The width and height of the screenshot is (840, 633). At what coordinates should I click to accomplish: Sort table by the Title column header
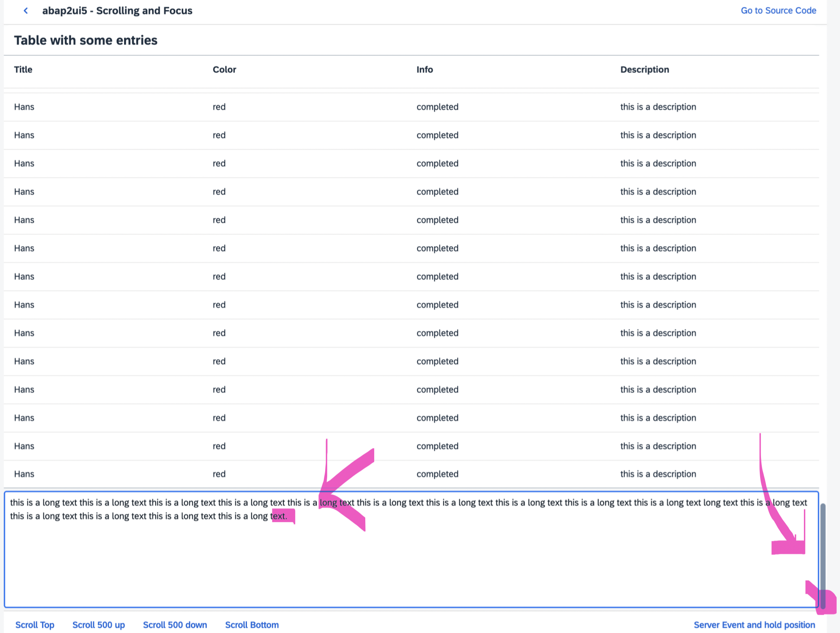coord(23,69)
